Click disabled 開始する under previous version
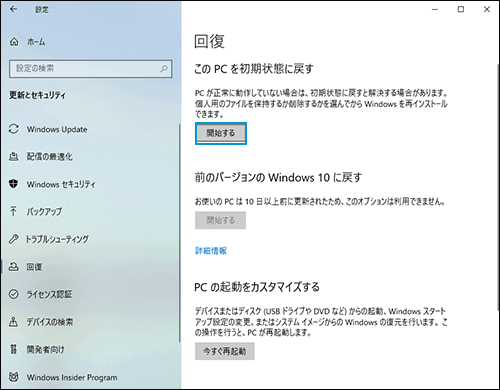The height and width of the screenshot is (390, 500). point(220,220)
